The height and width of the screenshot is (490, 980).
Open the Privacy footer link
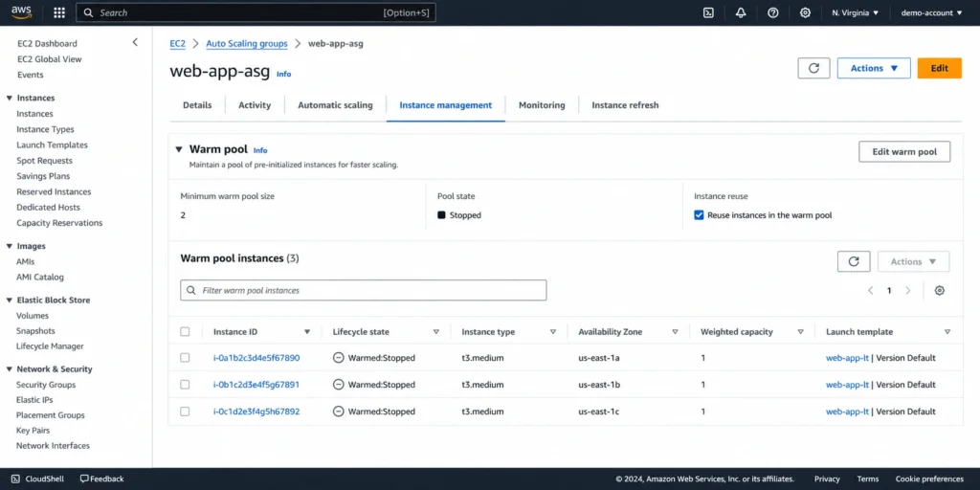point(827,479)
